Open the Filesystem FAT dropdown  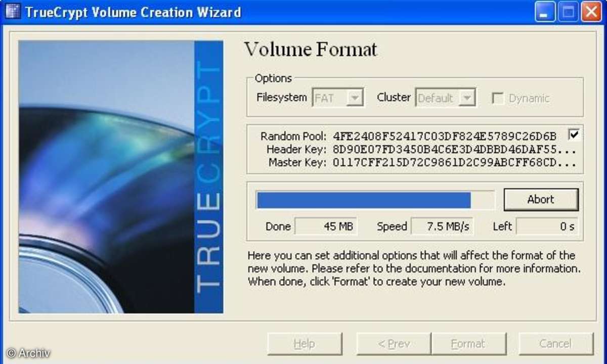click(x=338, y=98)
